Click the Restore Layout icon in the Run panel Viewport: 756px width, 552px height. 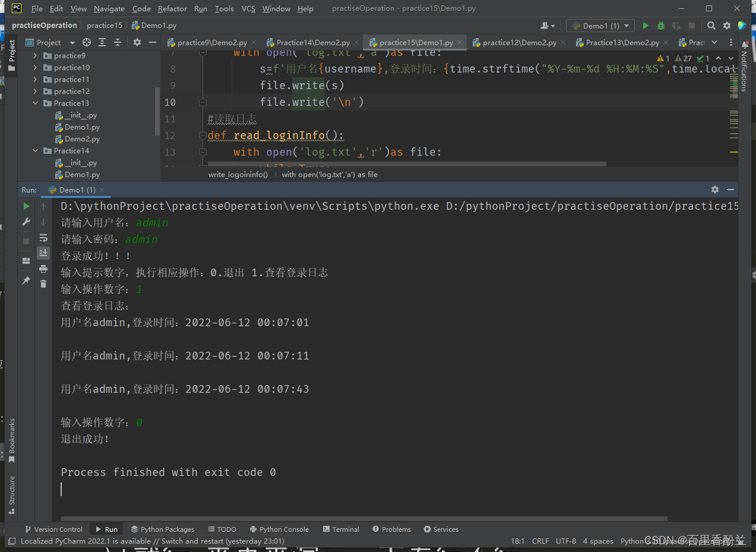pos(26,260)
